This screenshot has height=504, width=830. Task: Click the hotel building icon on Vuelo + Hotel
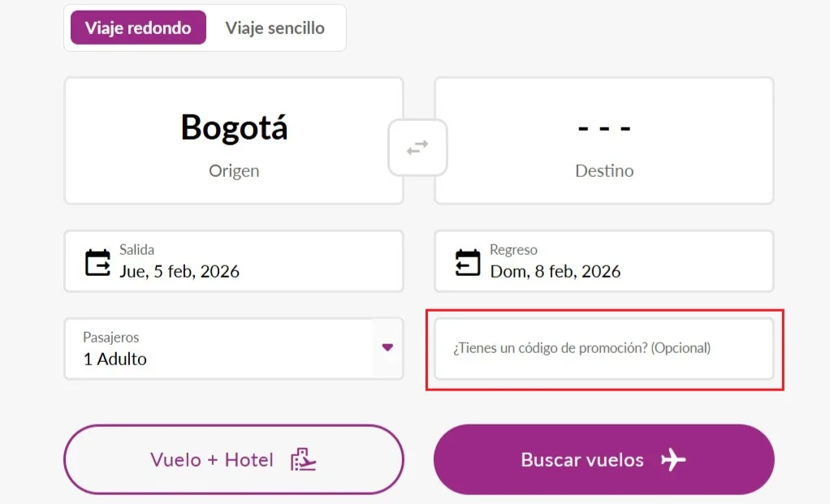point(305,459)
